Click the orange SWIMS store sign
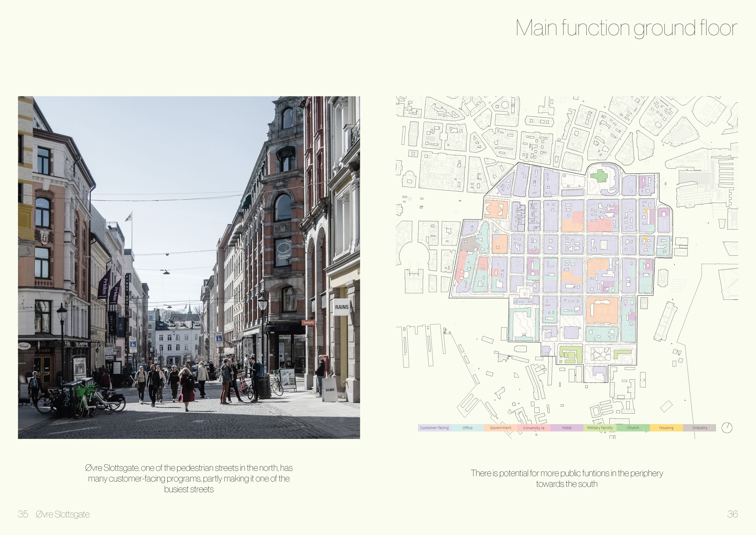This screenshot has width=756, height=535. [x=309, y=323]
